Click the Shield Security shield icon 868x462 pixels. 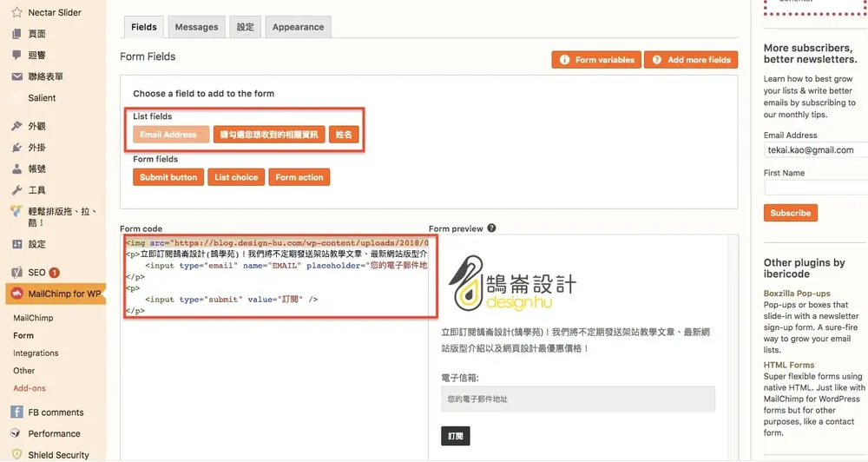[16, 454]
